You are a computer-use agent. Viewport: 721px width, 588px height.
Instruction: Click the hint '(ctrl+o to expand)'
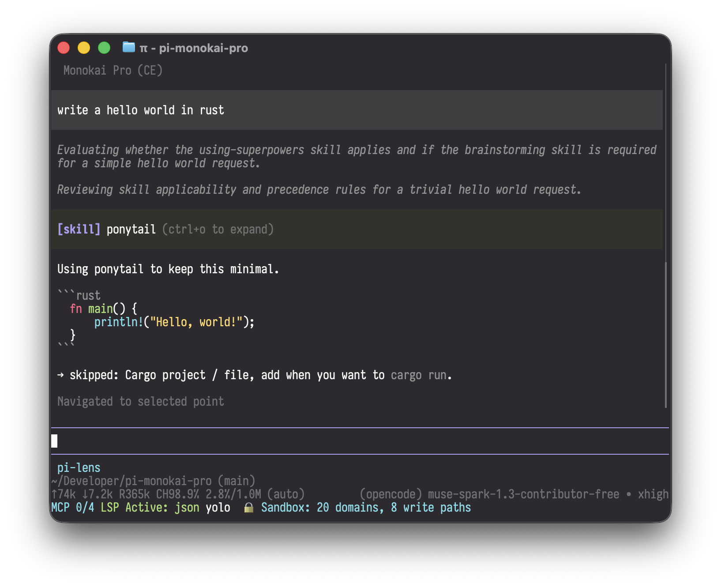(218, 229)
